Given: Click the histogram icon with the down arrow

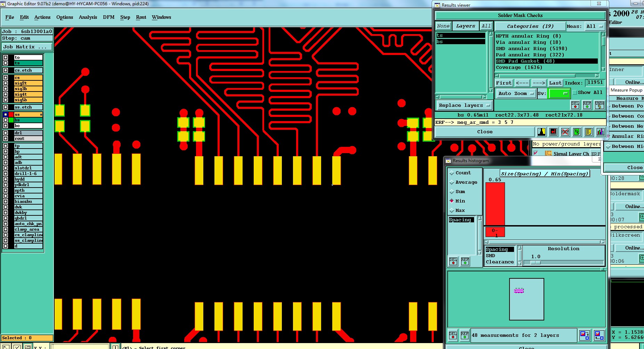Looking at the screenshot, I should point(585,335).
